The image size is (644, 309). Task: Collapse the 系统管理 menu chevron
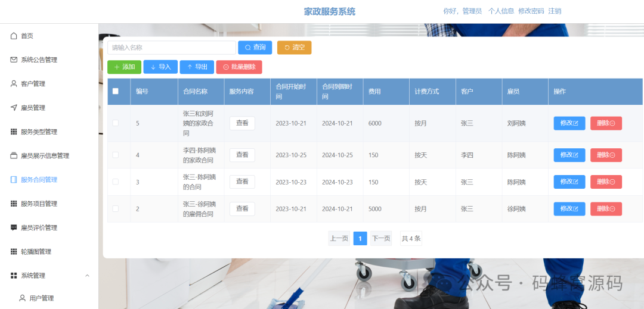tap(87, 276)
